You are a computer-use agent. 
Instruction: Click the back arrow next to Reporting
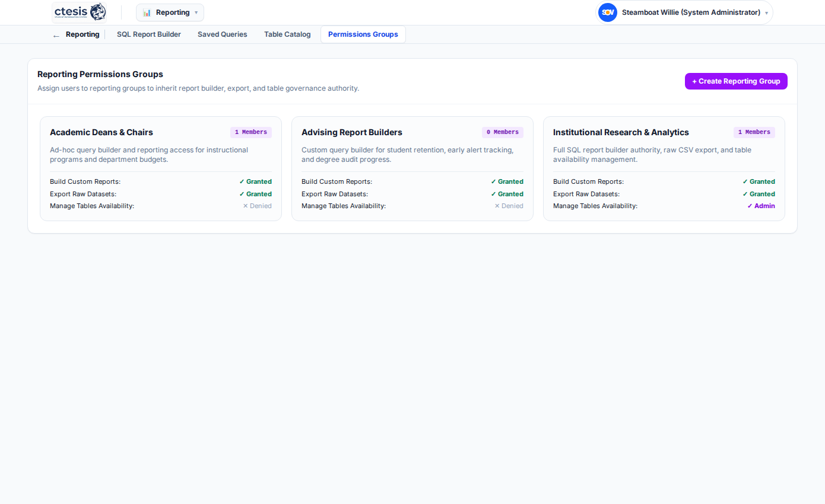[56, 35]
